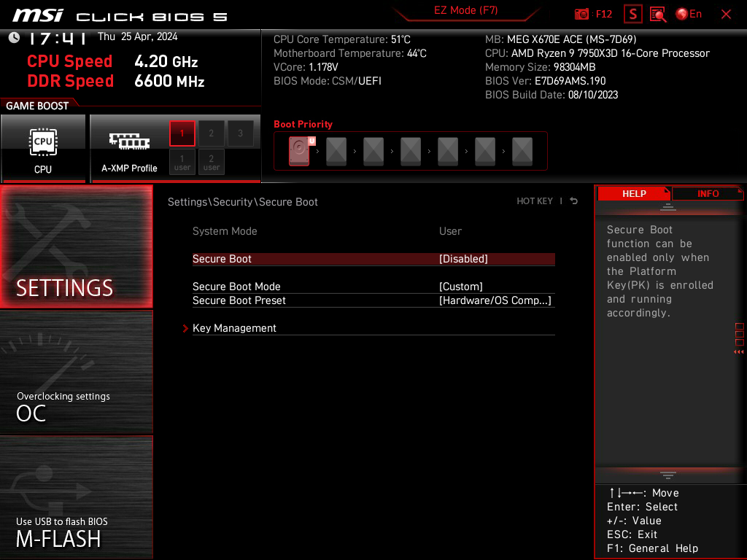Screen dimensions: 747x560
Task: Change Secure Boot Mode [Custom] value
Action: click(373, 286)
